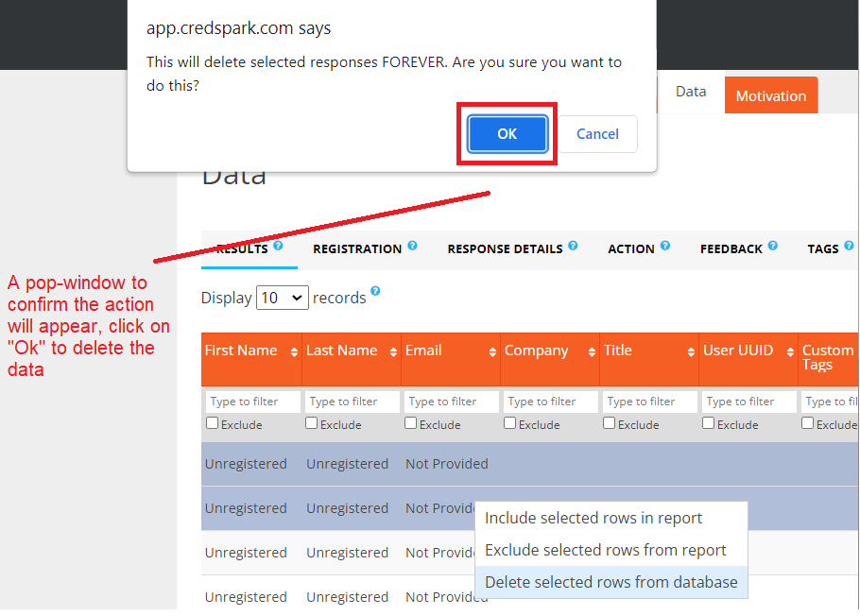Click OK to confirm deleting responses
860x616 pixels.
point(507,133)
